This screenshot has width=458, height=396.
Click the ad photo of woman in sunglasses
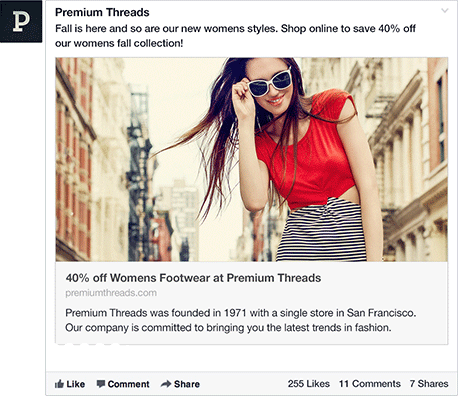[252, 159]
